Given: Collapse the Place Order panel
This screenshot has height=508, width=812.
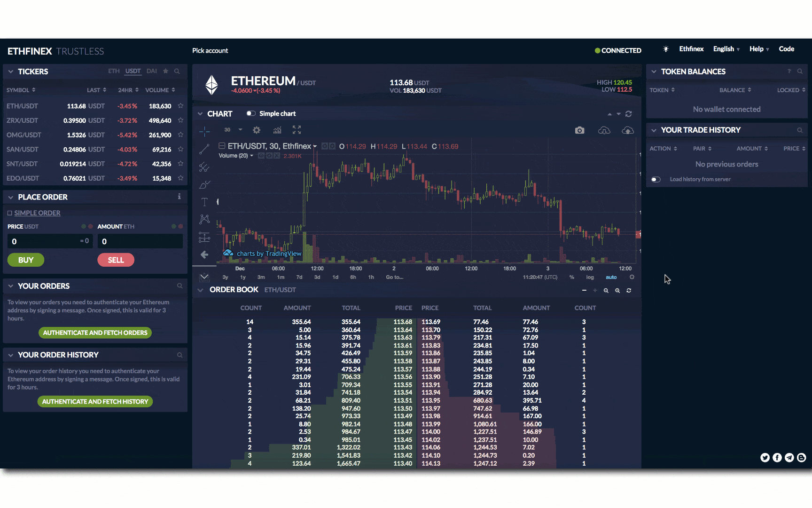Looking at the screenshot, I should coord(10,197).
